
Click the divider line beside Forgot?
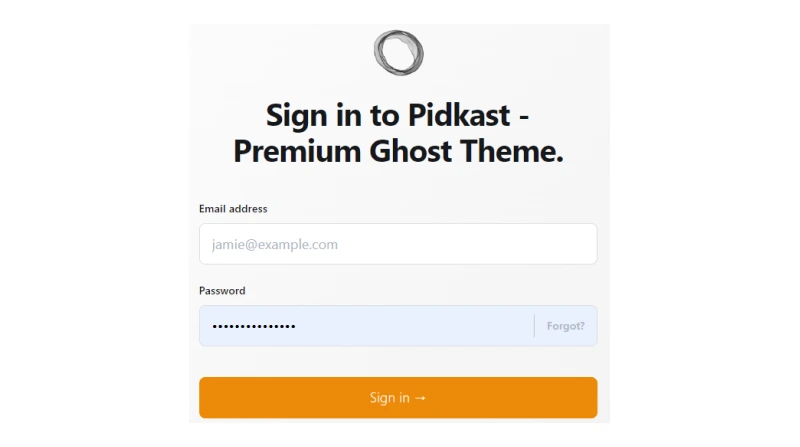tap(535, 326)
